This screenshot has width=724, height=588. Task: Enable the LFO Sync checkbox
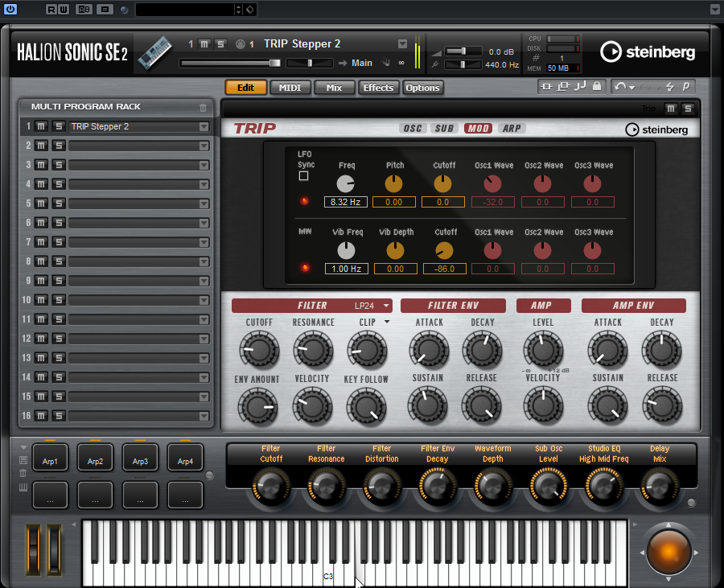[303, 176]
